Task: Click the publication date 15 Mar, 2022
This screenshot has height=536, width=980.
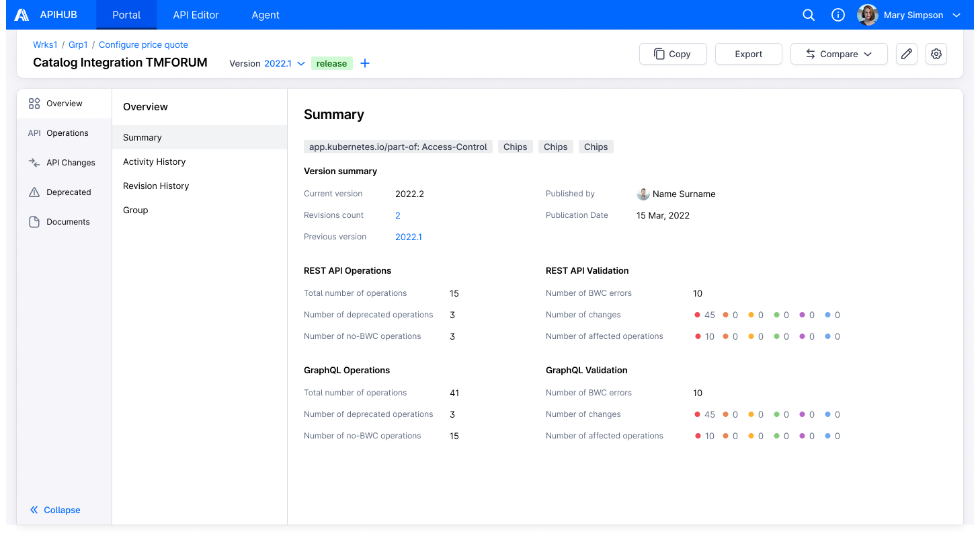Action: 663,216
